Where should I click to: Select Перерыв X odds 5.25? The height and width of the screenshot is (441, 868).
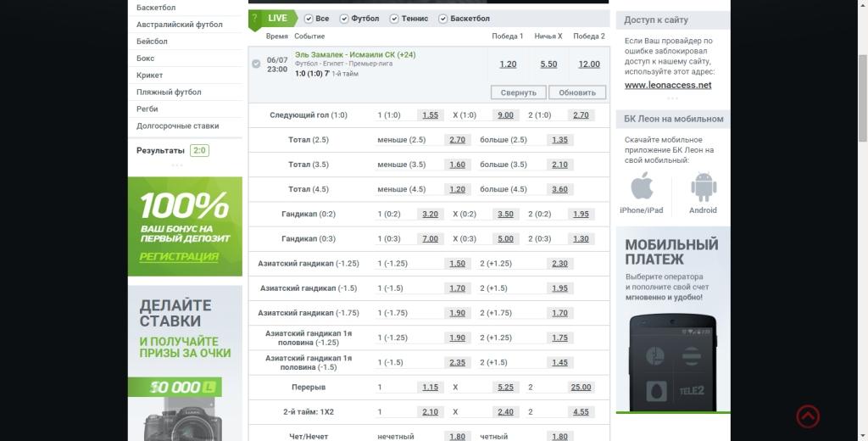pos(505,388)
